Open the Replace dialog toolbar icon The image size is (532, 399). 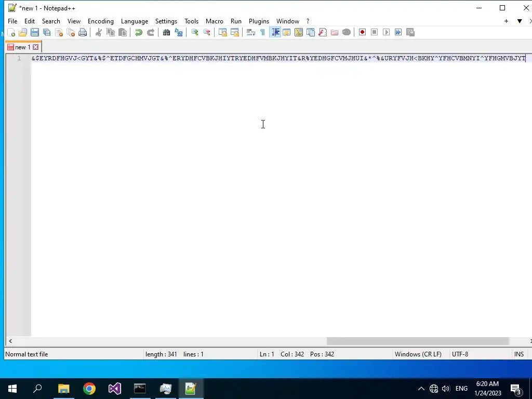[x=179, y=32]
